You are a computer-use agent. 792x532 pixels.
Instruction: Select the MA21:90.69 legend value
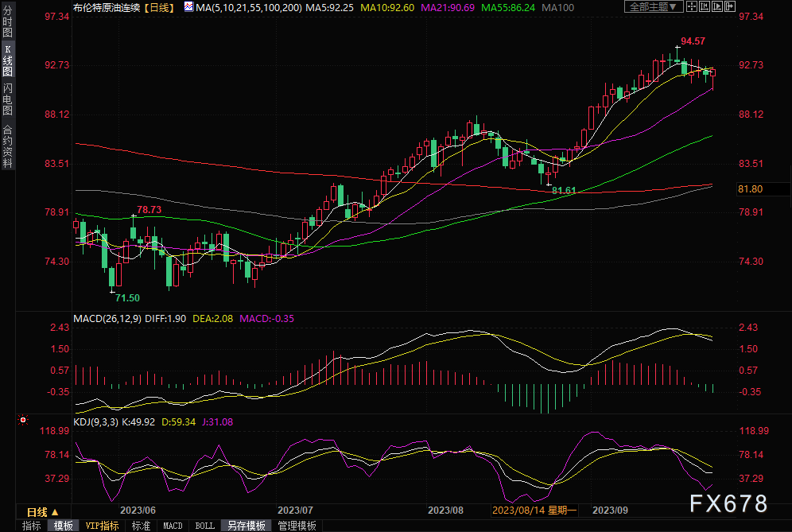pos(448,8)
